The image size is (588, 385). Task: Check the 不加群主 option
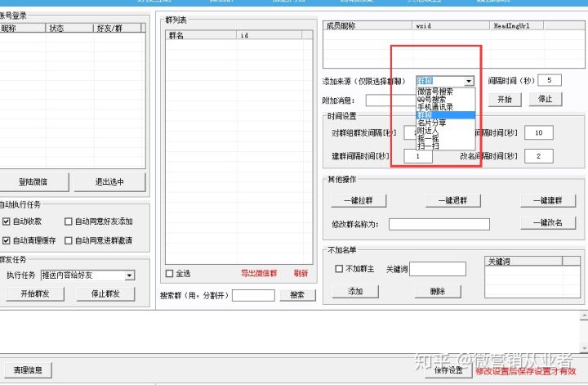click(x=339, y=269)
